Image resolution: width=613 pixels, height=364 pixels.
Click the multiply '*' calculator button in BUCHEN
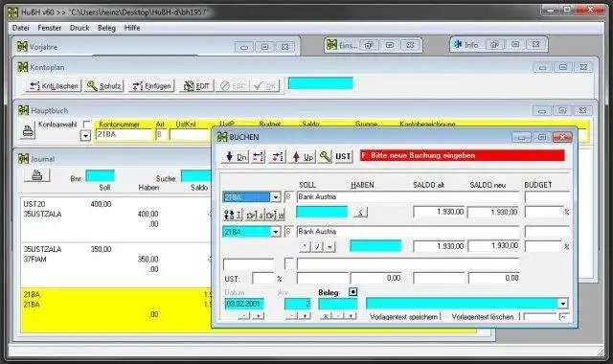click(x=305, y=247)
